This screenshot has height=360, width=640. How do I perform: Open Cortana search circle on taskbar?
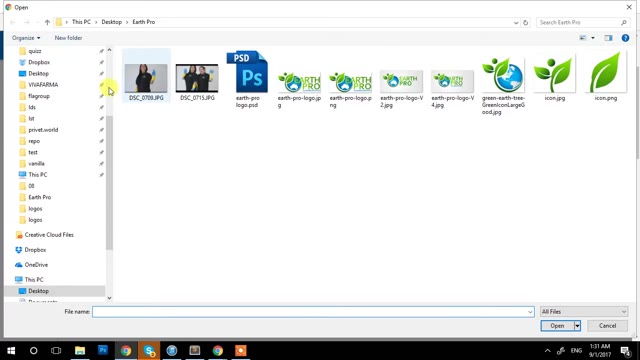click(33, 351)
